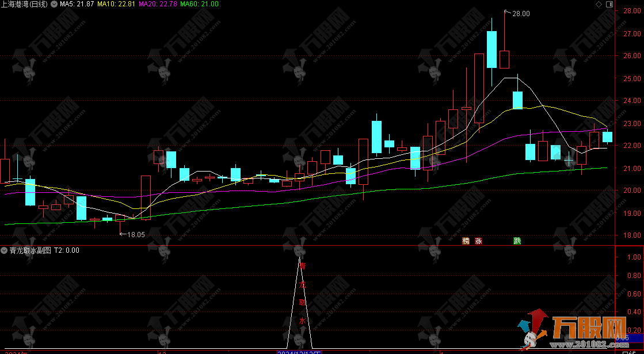Click the 21.00 price axis label
Image resolution: width=644 pixels, height=354 pixels.
pos(632,168)
